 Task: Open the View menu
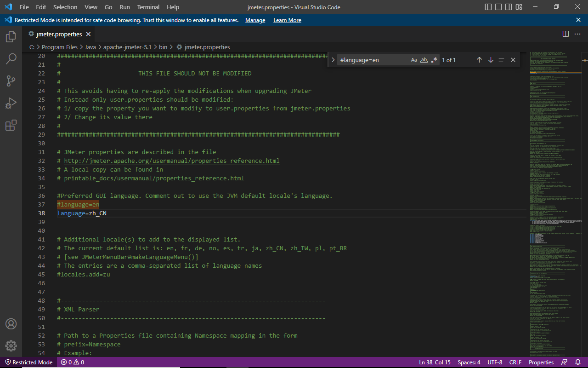[91, 7]
